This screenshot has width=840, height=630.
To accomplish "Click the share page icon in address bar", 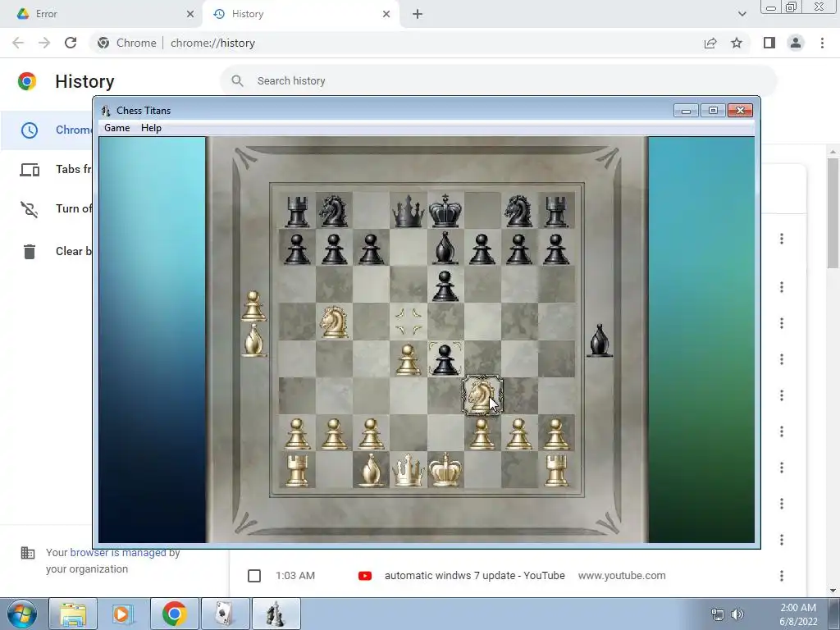I will 710,43.
